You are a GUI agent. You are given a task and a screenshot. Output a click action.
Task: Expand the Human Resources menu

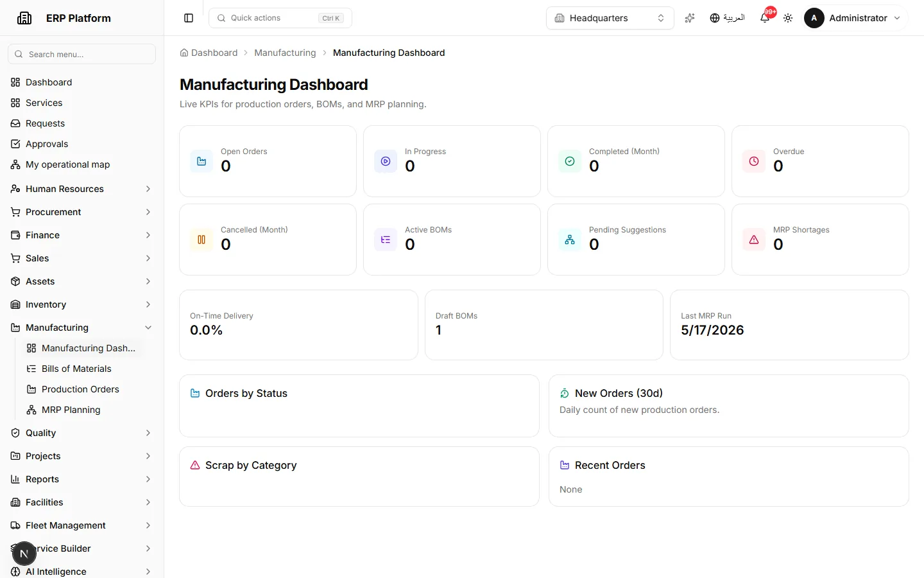click(82, 189)
